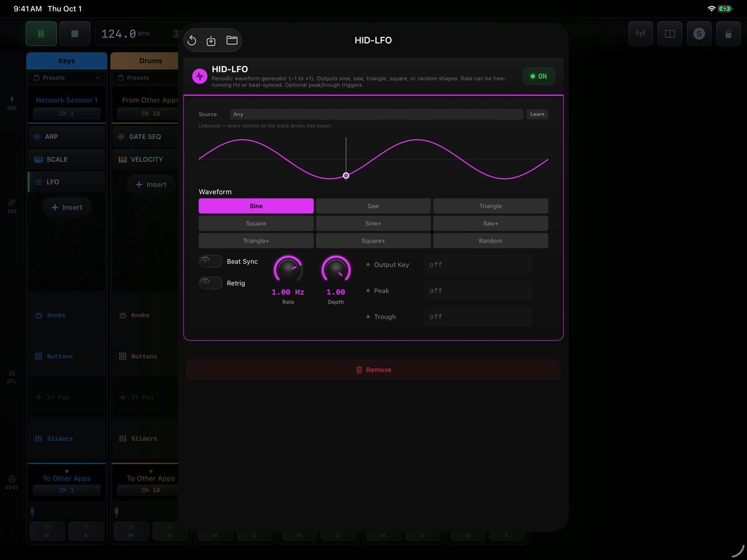Expand the Drums track Presets dropdown
Viewport: 747px width, 560px height.
[x=146, y=78]
